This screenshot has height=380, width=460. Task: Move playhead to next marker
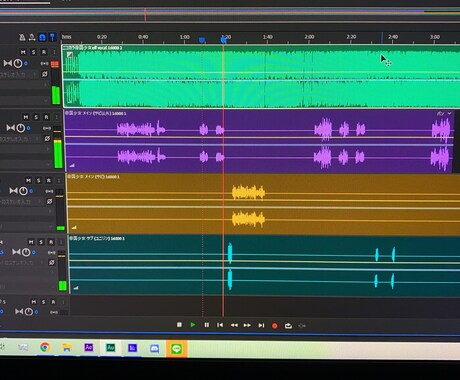(261, 325)
